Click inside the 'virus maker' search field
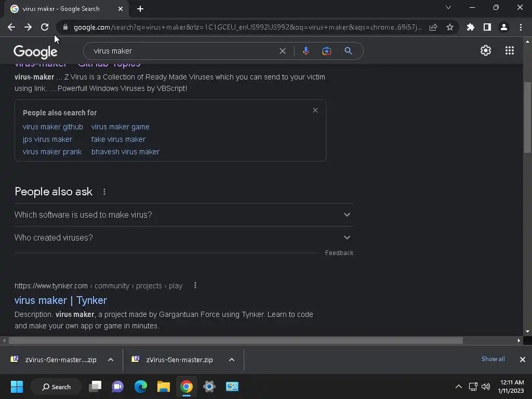Screen dimensions: 532x399 pyautogui.click(x=183, y=51)
